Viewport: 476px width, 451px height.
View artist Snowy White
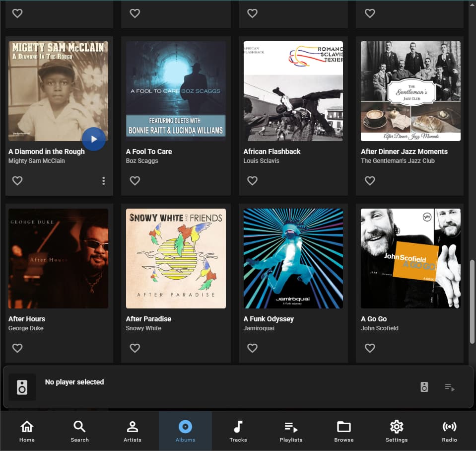[x=143, y=328]
